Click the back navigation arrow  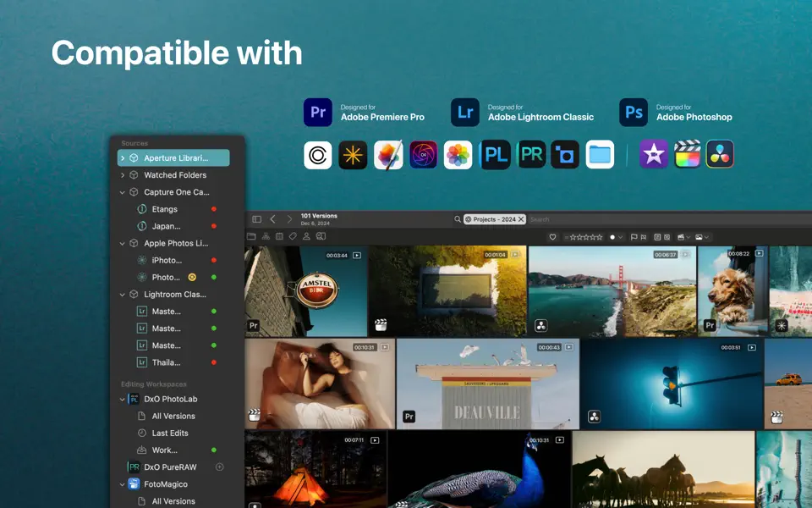(x=272, y=218)
